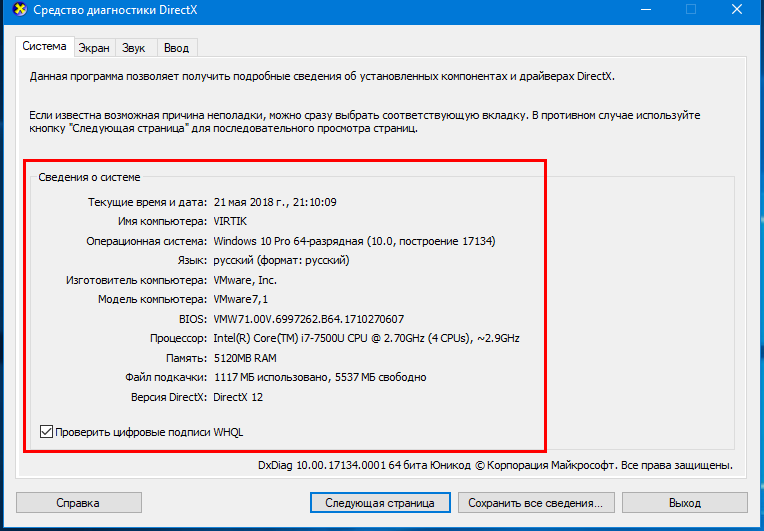Click manufacturer value VMware, Inc.
This screenshot has width=764, height=531.
245,280
